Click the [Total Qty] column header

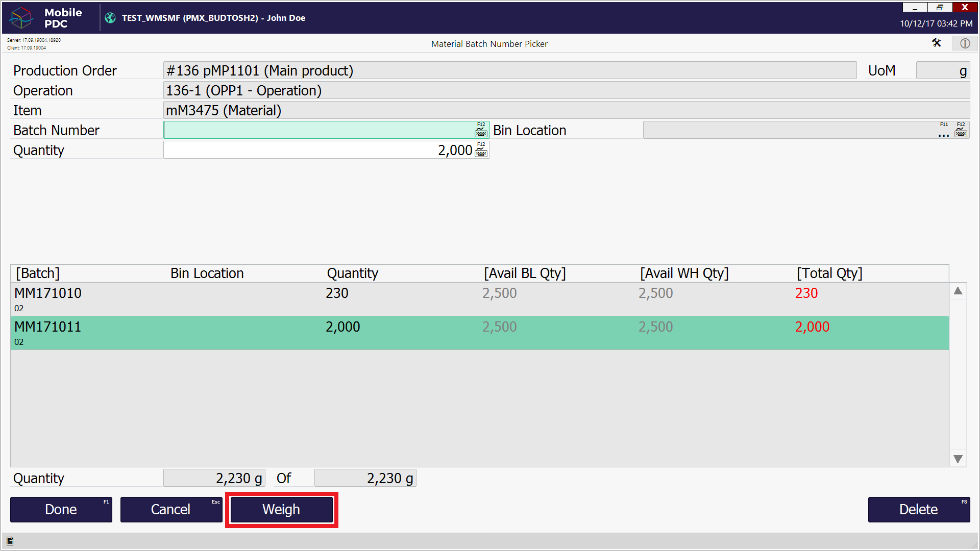(829, 273)
